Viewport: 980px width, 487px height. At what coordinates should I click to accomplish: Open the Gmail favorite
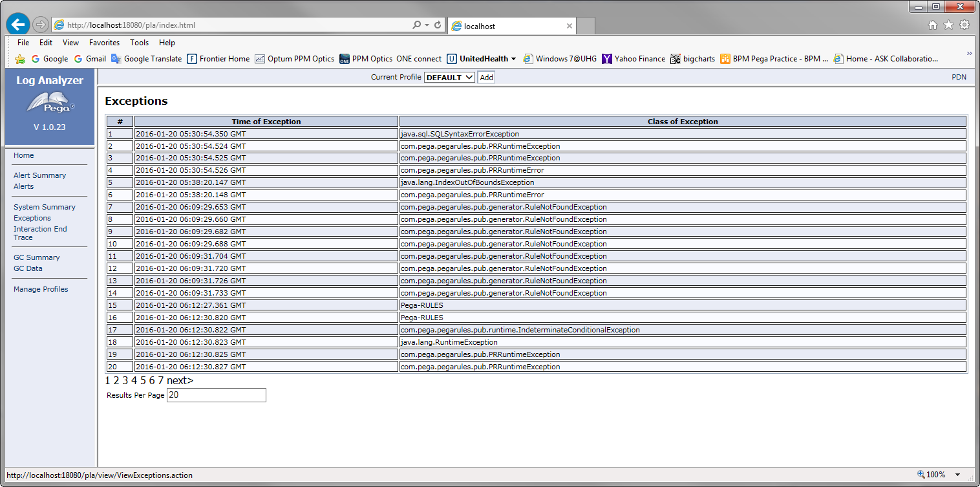click(x=90, y=59)
